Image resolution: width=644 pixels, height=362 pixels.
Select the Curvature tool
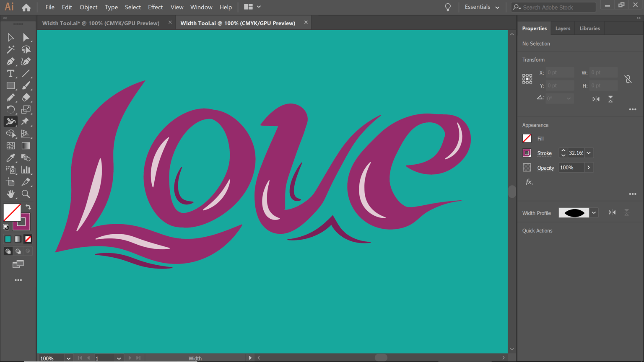pyautogui.click(x=26, y=62)
